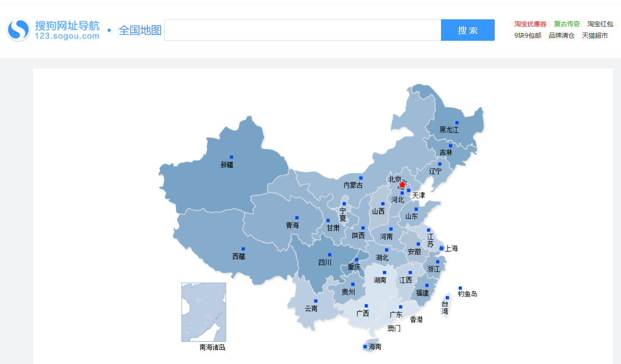Image resolution: width=621 pixels, height=364 pixels.
Task: Open the 9块9包邮 link
Action: [528, 36]
